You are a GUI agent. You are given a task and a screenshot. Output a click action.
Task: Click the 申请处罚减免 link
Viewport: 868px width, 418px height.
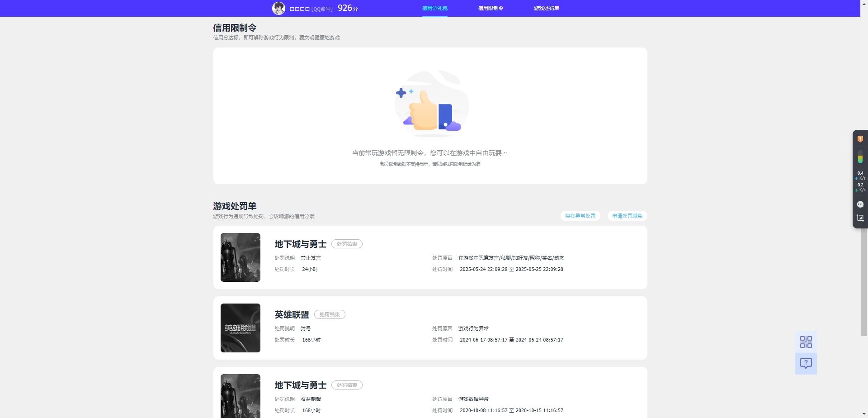tap(627, 216)
